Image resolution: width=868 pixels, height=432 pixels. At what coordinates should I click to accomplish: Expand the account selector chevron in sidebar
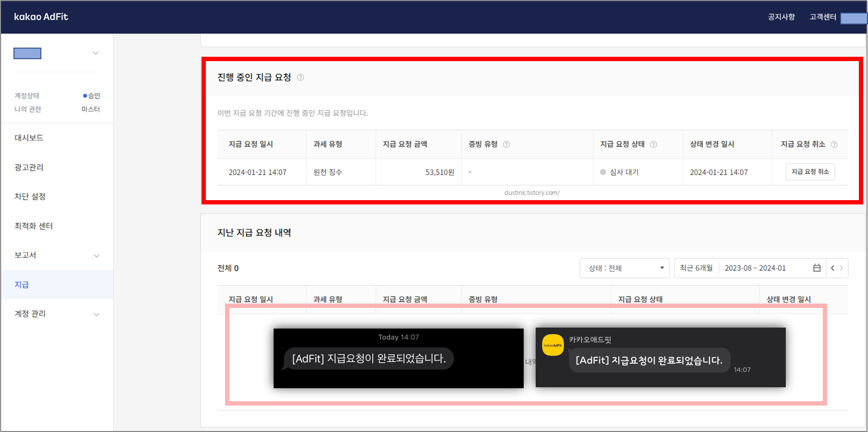96,53
